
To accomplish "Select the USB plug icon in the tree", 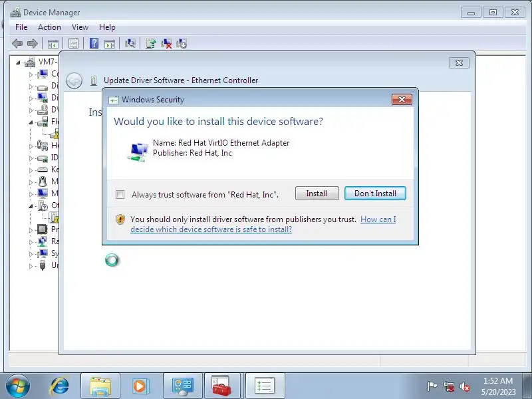I will (x=43, y=265).
